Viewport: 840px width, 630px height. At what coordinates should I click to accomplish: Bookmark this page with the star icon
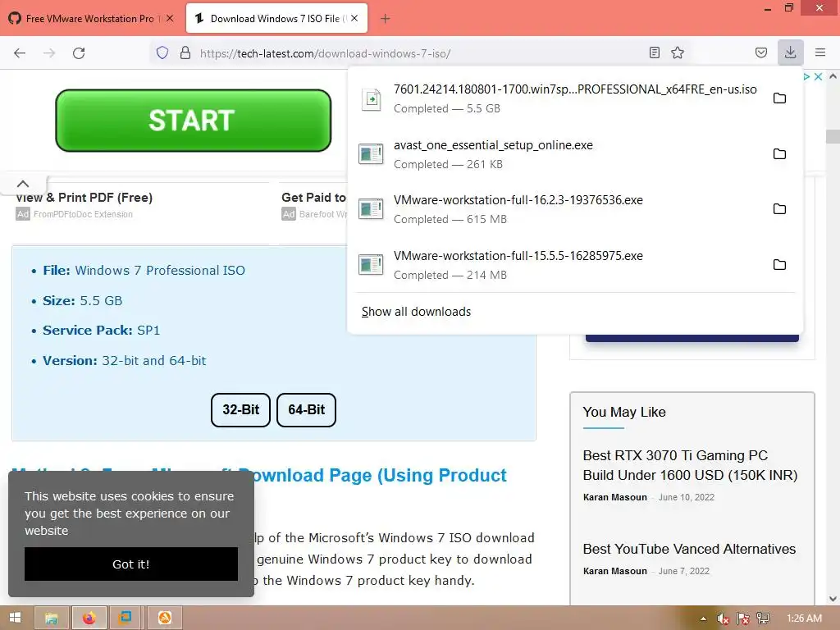pyautogui.click(x=678, y=52)
